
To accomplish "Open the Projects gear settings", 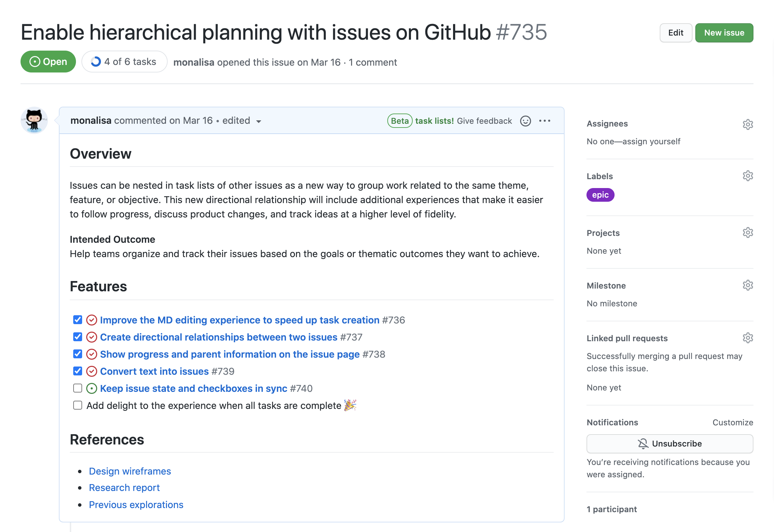I will pos(748,233).
